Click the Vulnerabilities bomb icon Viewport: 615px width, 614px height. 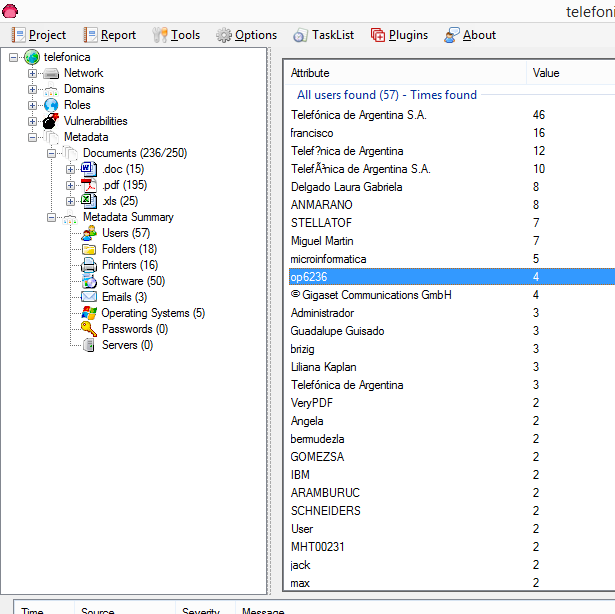(51, 121)
